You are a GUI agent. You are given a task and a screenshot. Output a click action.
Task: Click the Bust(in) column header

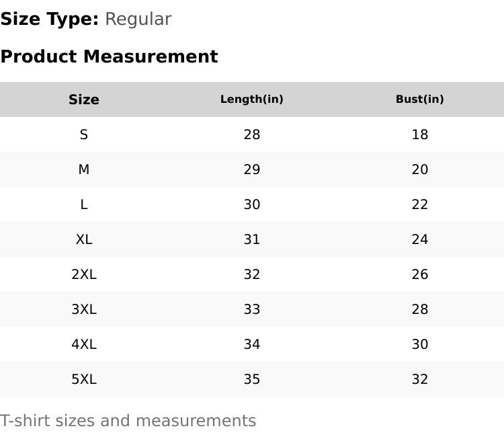(420, 99)
